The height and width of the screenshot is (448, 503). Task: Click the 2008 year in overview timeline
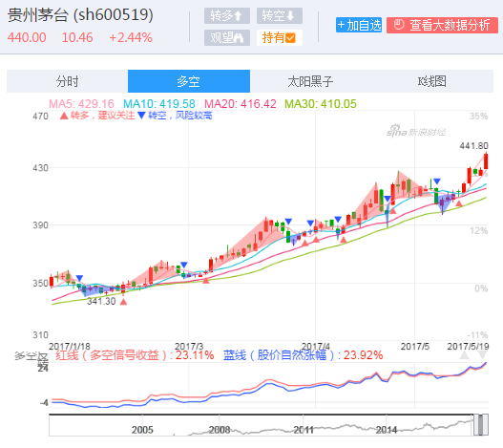(x=220, y=430)
